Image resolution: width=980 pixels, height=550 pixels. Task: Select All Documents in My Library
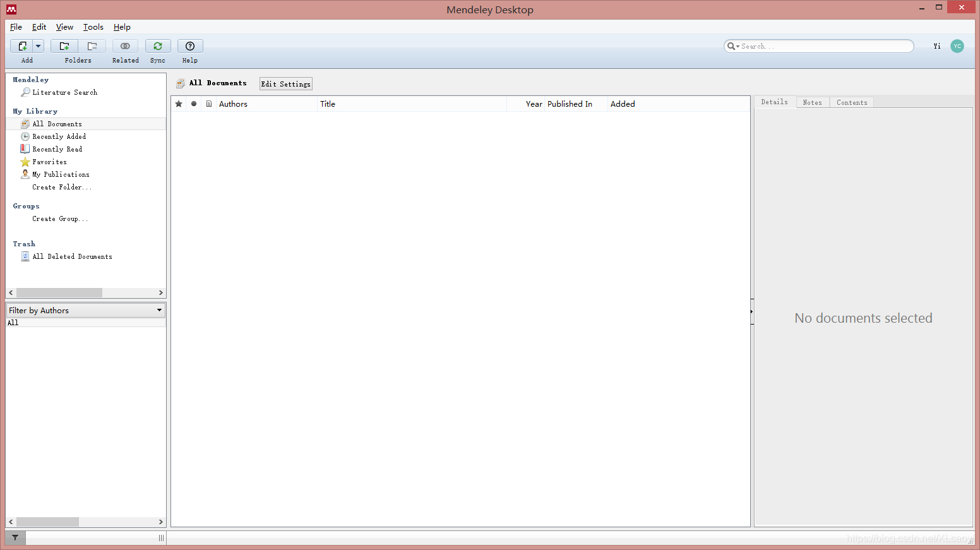click(57, 124)
